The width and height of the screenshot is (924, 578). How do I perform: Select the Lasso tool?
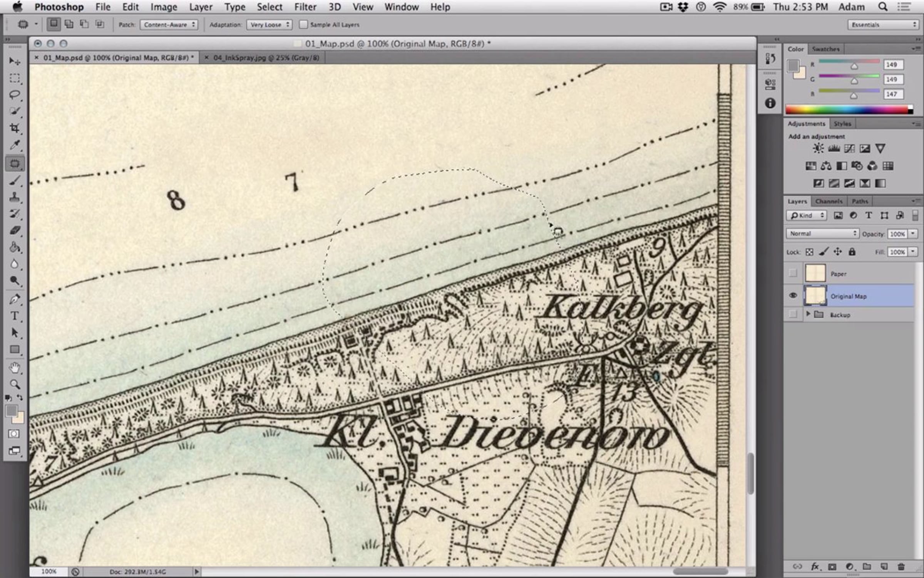tap(15, 95)
